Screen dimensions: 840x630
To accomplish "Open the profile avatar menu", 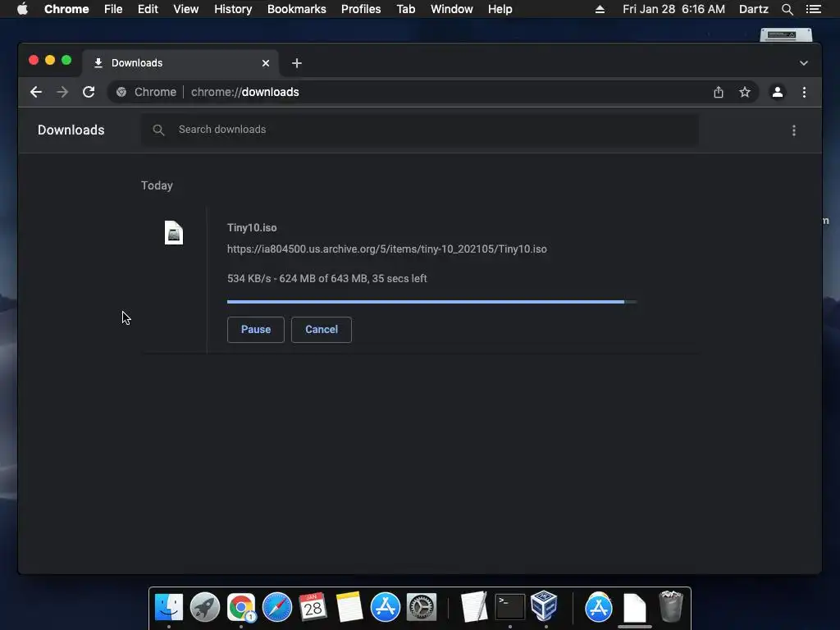I will [x=778, y=92].
